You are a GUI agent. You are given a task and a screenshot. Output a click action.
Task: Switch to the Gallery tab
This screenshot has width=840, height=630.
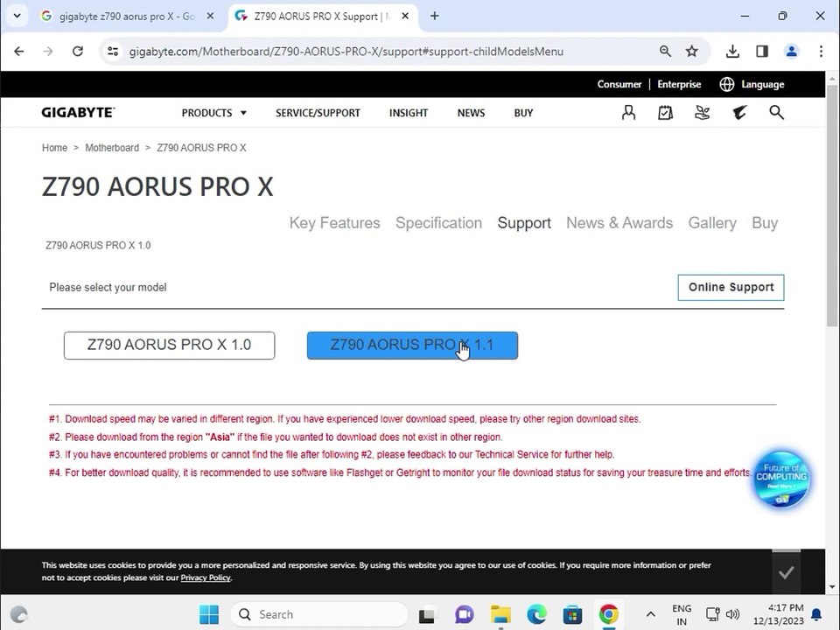[712, 223]
